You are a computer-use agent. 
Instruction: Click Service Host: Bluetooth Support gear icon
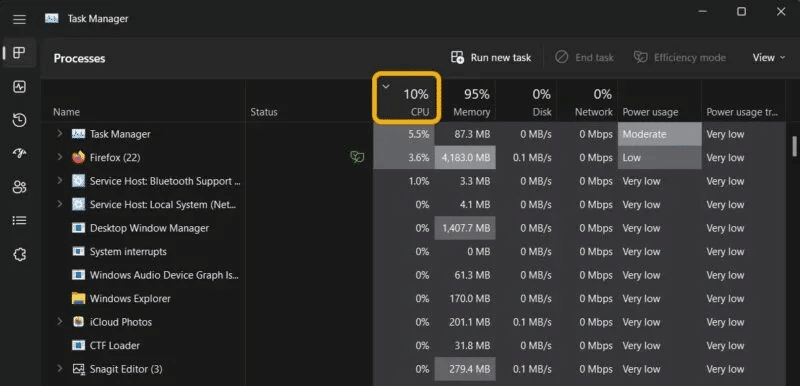(78, 181)
